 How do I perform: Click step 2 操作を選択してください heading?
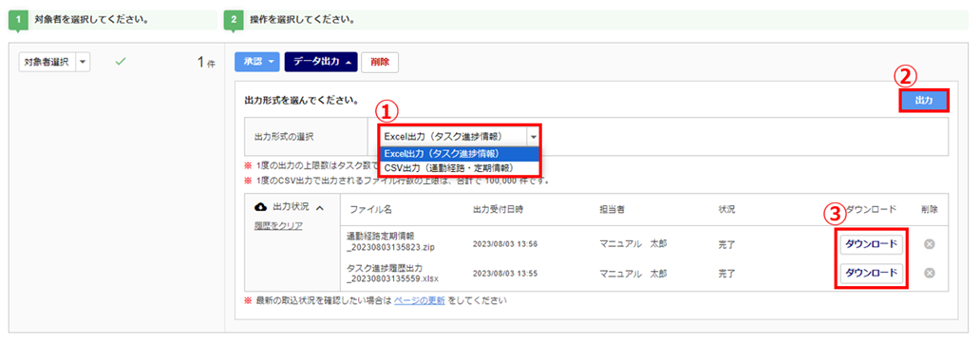[x=302, y=20]
